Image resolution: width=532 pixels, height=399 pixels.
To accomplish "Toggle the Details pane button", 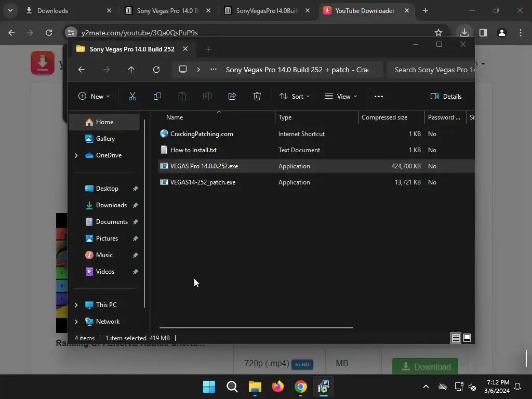I will (x=446, y=96).
